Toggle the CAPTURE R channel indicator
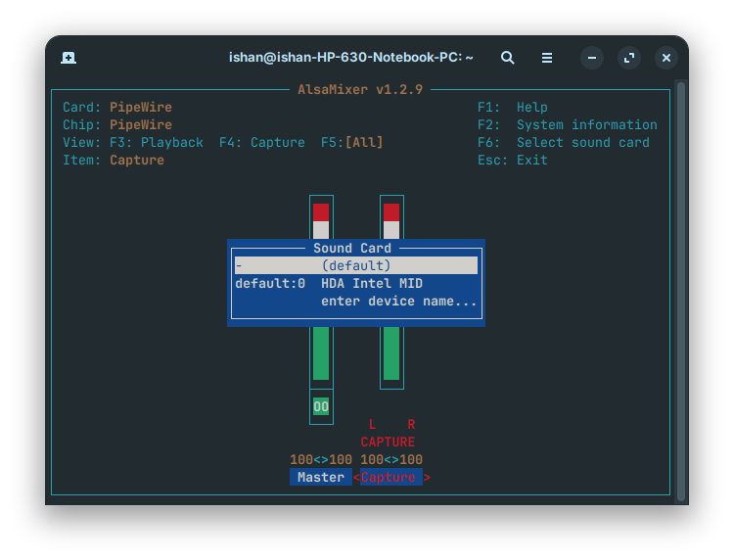Screen dimensions: 734x560 tap(411, 424)
